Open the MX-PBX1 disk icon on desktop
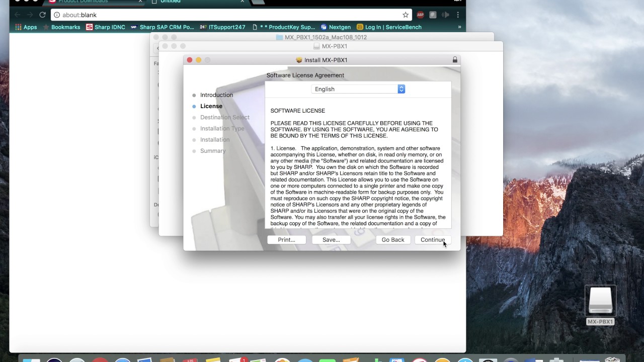Image resolution: width=644 pixels, height=362 pixels. [x=600, y=301]
